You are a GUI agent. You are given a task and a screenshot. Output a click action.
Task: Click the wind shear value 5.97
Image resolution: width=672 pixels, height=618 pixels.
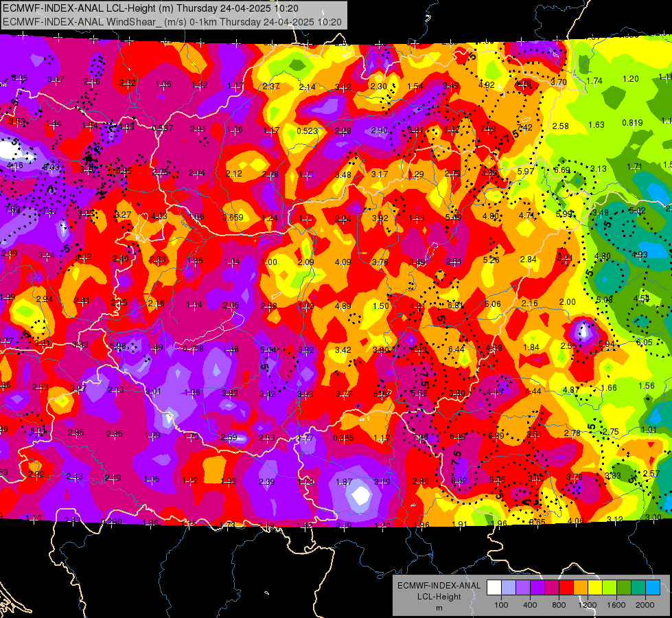(525, 172)
